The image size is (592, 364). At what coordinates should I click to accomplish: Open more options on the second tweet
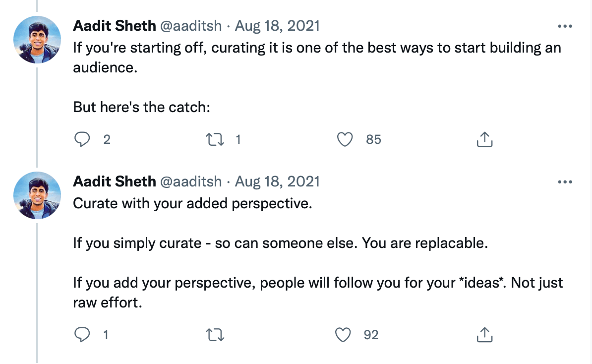click(565, 182)
